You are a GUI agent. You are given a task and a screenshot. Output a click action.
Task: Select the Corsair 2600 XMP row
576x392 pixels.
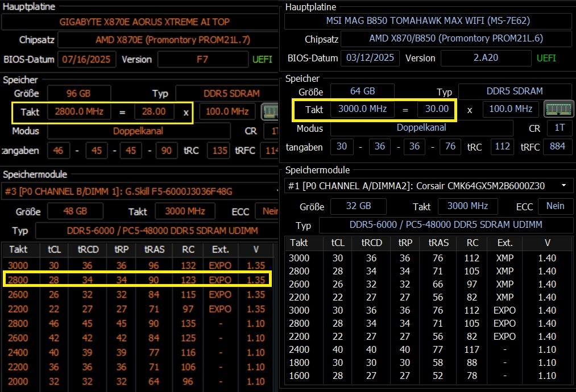click(x=428, y=284)
